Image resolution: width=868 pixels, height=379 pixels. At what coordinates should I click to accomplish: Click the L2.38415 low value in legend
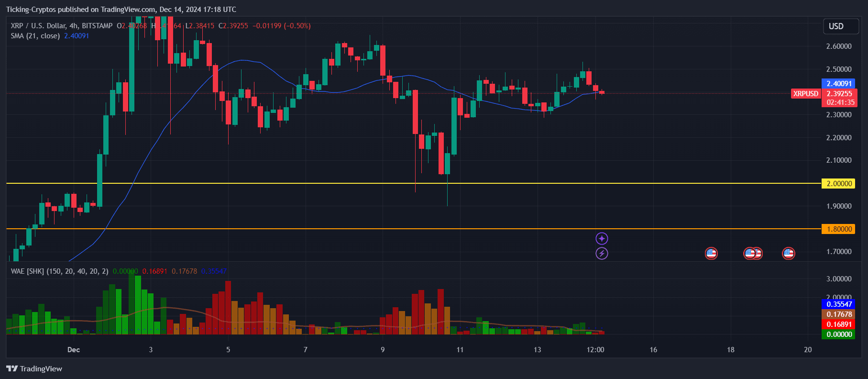pyautogui.click(x=200, y=26)
